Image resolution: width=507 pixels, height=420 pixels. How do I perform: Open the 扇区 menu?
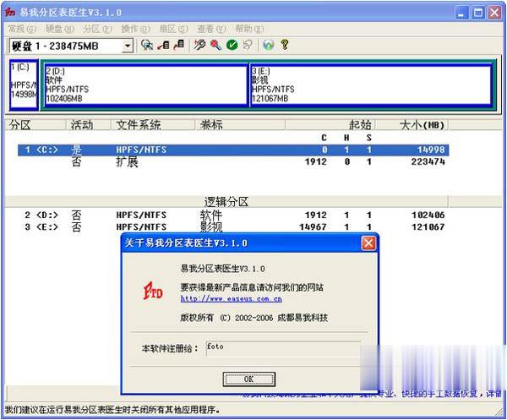tap(173, 29)
